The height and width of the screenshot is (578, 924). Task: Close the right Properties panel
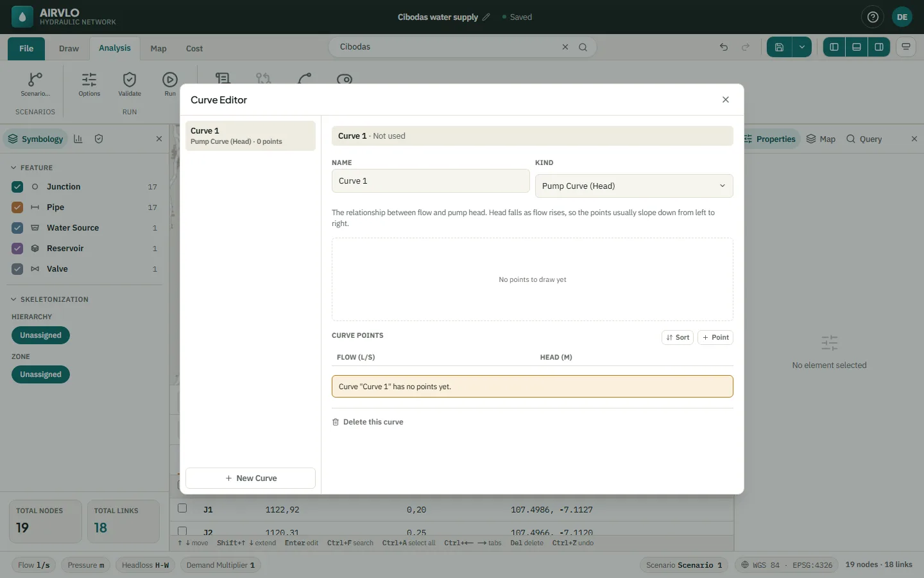[x=914, y=139]
